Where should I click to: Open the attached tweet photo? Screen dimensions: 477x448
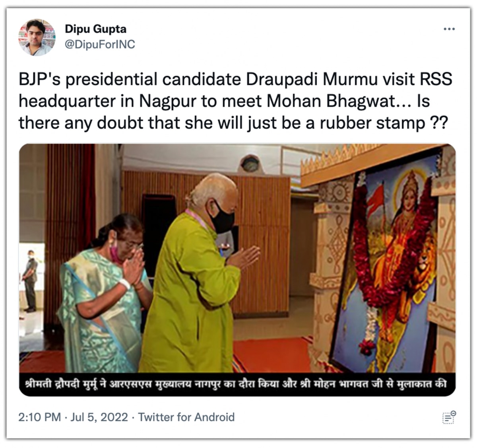[237, 270]
